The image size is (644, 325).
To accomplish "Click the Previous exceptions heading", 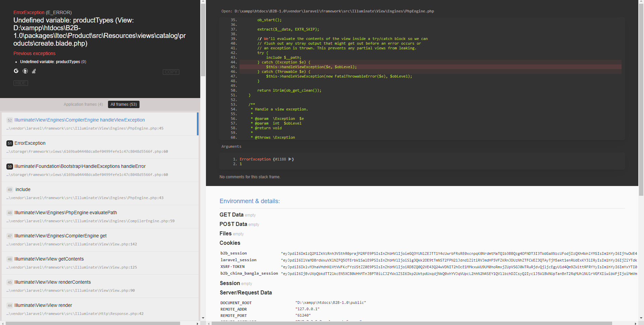I will pos(34,53).
